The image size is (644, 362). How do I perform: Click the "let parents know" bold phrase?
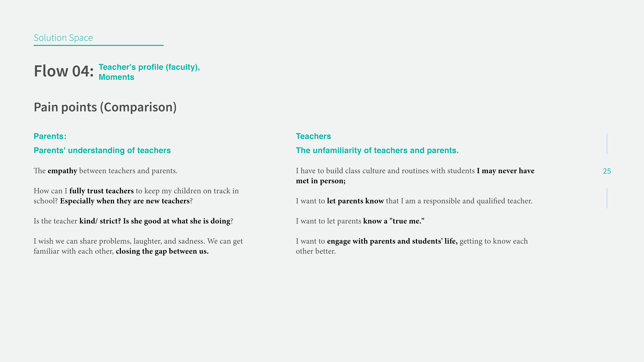click(355, 201)
